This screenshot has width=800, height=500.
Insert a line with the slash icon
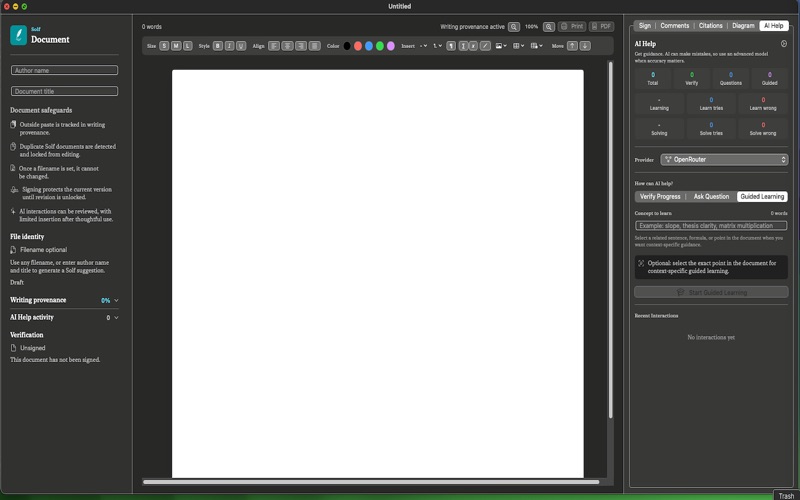coord(485,46)
